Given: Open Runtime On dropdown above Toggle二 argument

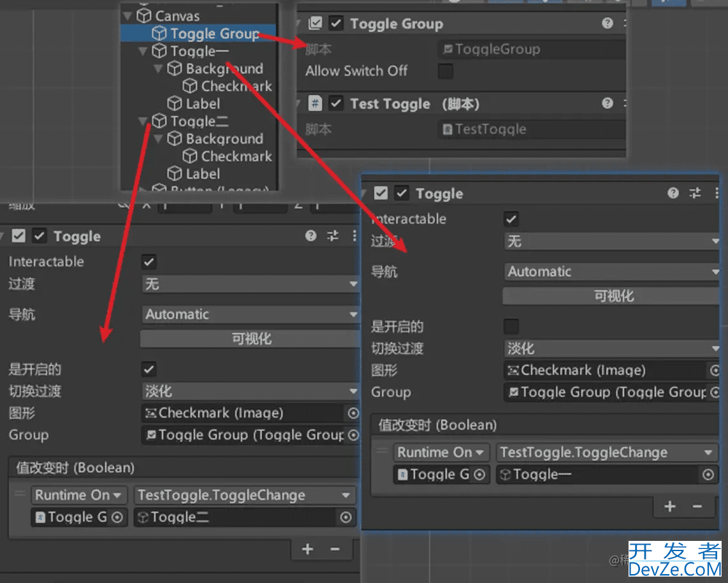Looking at the screenshot, I should tap(78, 495).
